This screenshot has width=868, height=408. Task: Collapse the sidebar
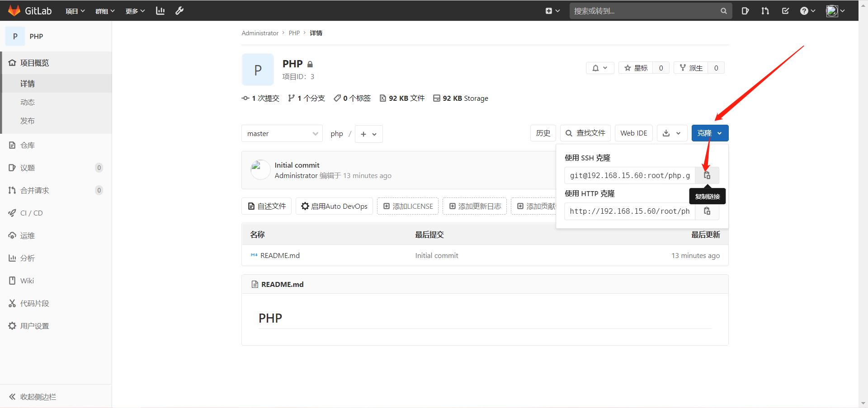[x=33, y=397]
